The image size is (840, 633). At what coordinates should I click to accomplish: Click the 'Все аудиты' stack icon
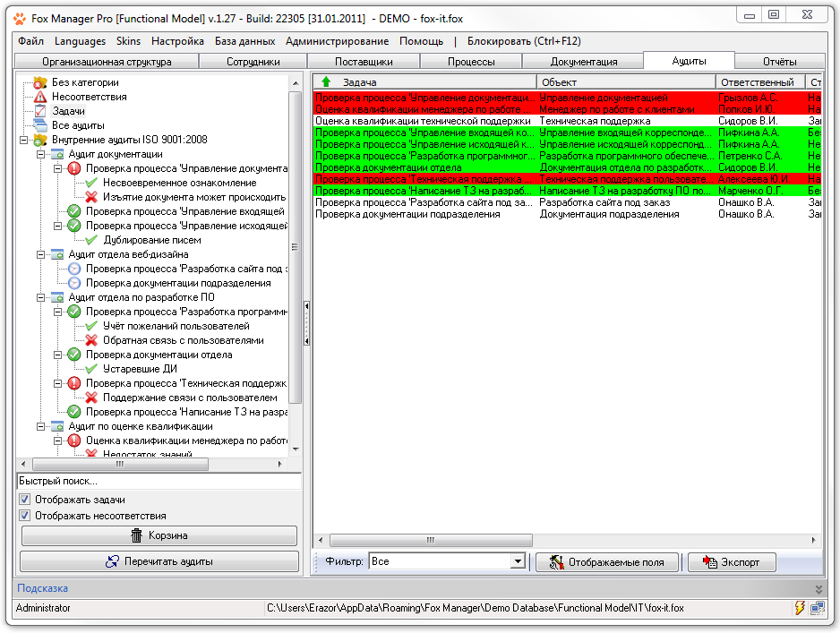pyautogui.click(x=40, y=125)
